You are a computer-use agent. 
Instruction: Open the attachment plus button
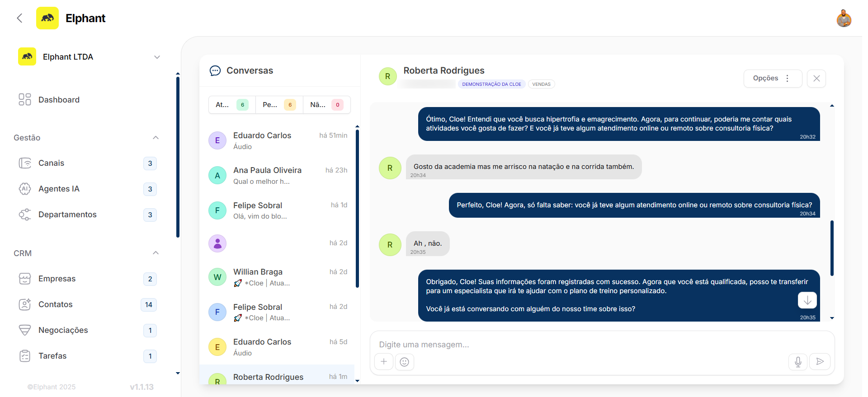pyautogui.click(x=384, y=361)
